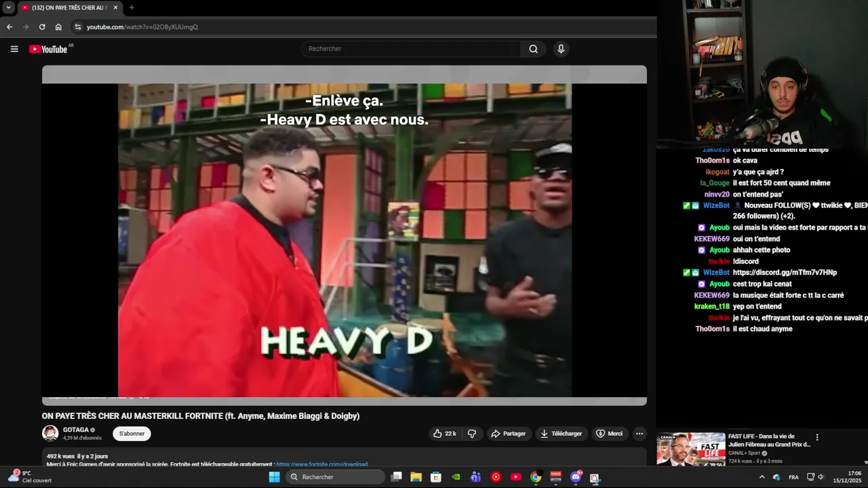Open the weather widget showing 9°C
868x488 pixels.
pos(29,476)
